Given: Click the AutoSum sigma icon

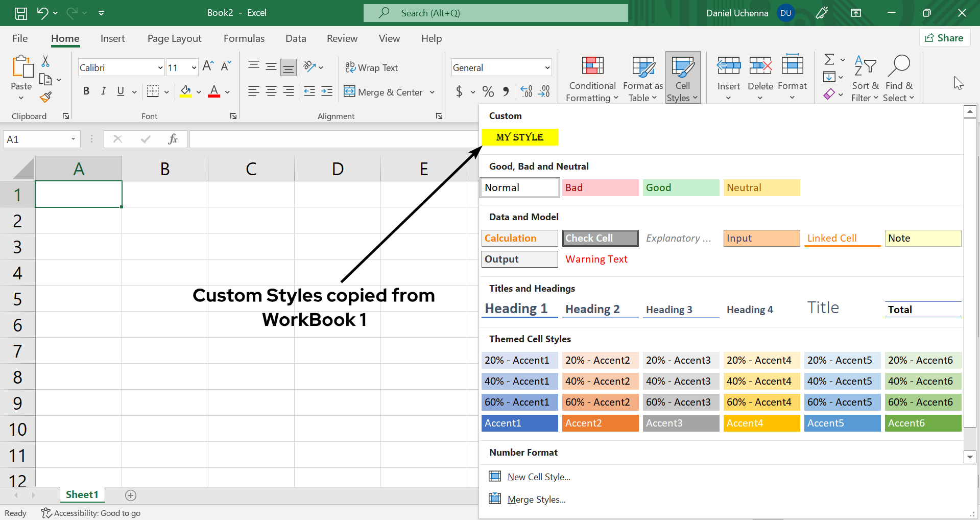Looking at the screenshot, I should 829,60.
